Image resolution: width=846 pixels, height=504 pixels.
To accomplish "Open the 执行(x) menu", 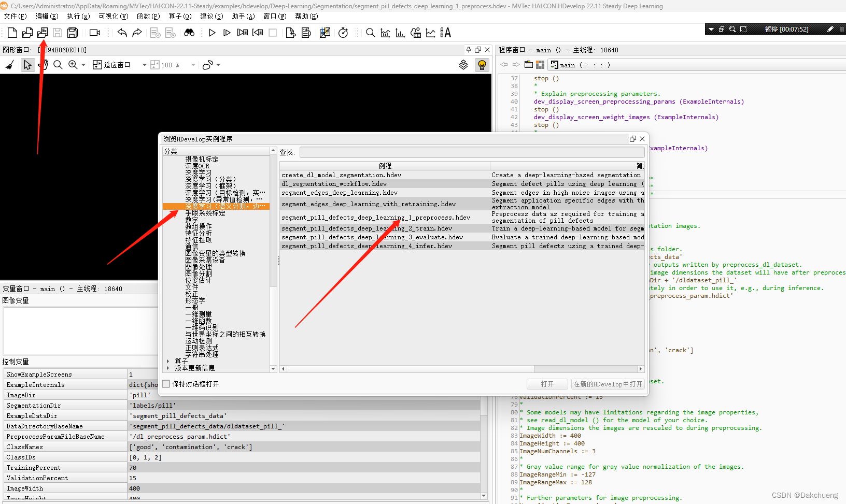I will (x=78, y=16).
